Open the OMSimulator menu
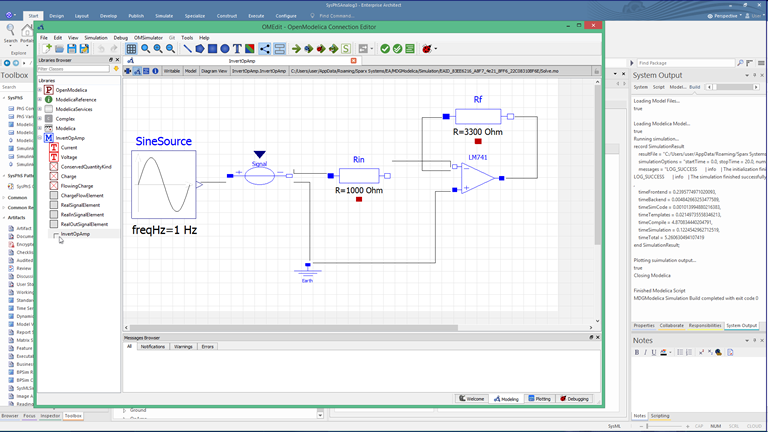This screenshot has width=768, height=432. coord(148,38)
